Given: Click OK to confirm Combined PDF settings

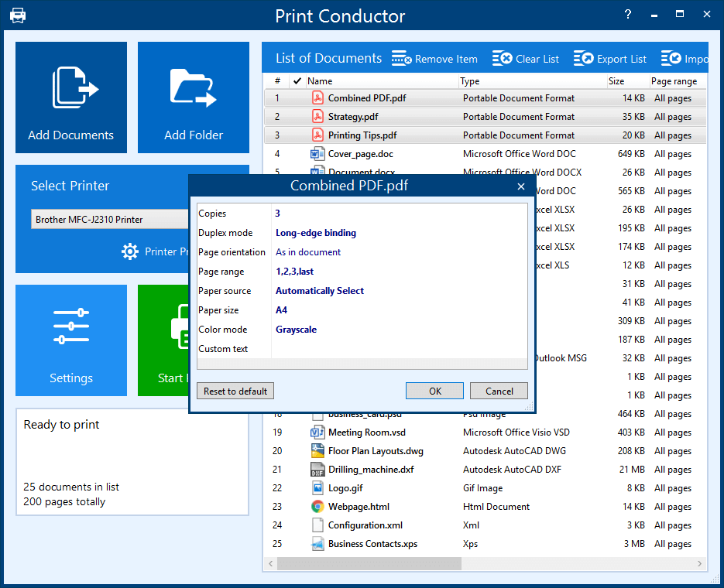Looking at the screenshot, I should (434, 391).
